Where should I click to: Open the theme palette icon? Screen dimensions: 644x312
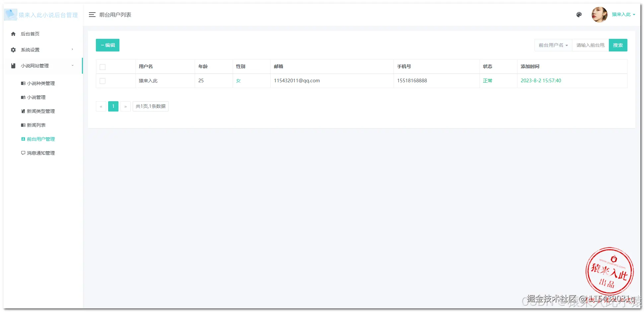click(579, 15)
